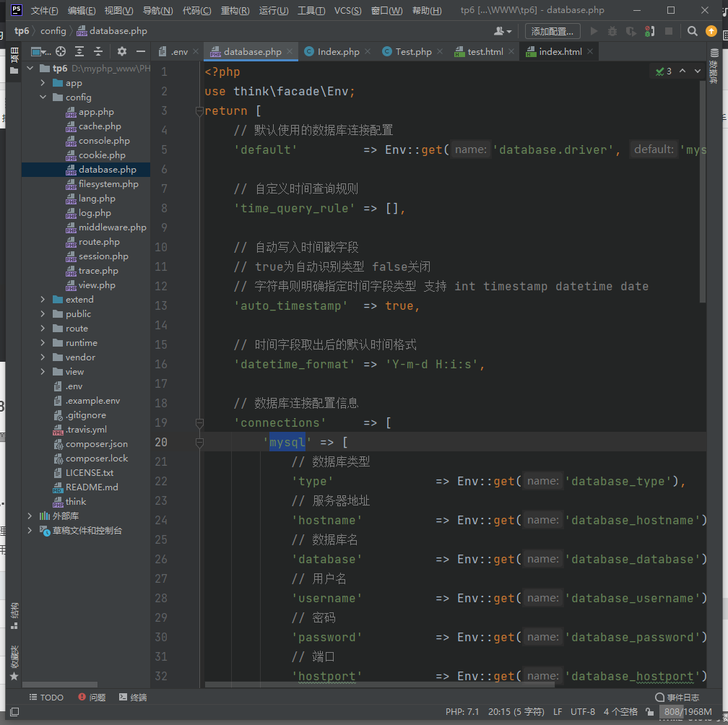The width and height of the screenshot is (728, 725).
Task: Expand the External Libraries node
Action: [30, 516]
